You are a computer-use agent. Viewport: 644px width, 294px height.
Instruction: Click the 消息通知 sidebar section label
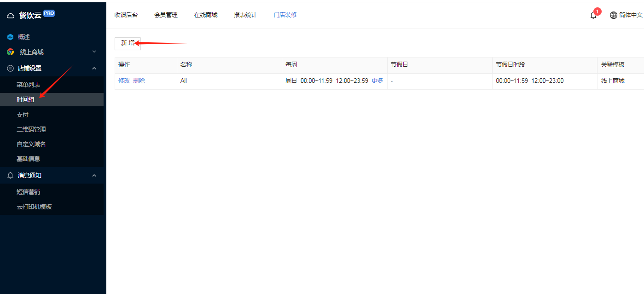pyautogui.click(x=29, y=175)
